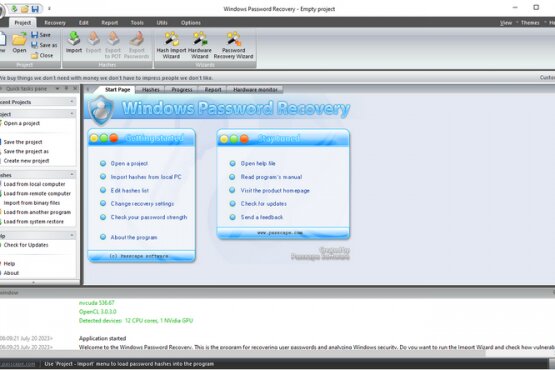This screenshot has width=555, height=370.
Task: Select Export Passwords icon
Action: click(x=136, y=45)
